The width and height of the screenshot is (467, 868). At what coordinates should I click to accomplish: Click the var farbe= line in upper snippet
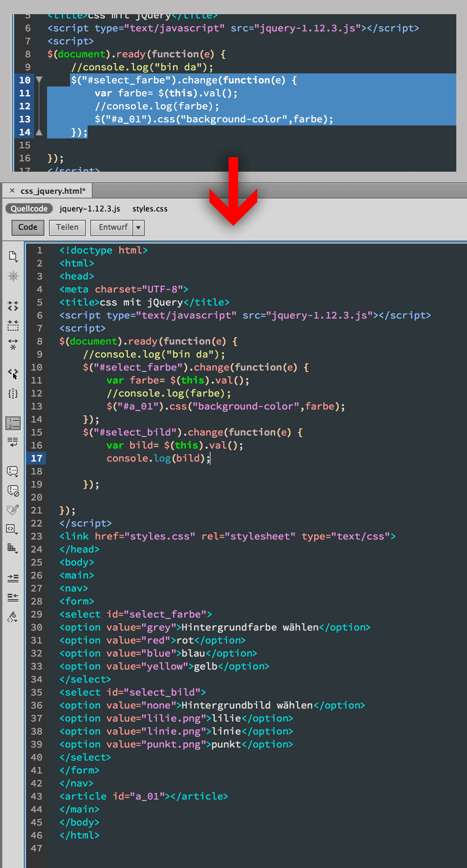pyautogui.click(x=166, y=93)
